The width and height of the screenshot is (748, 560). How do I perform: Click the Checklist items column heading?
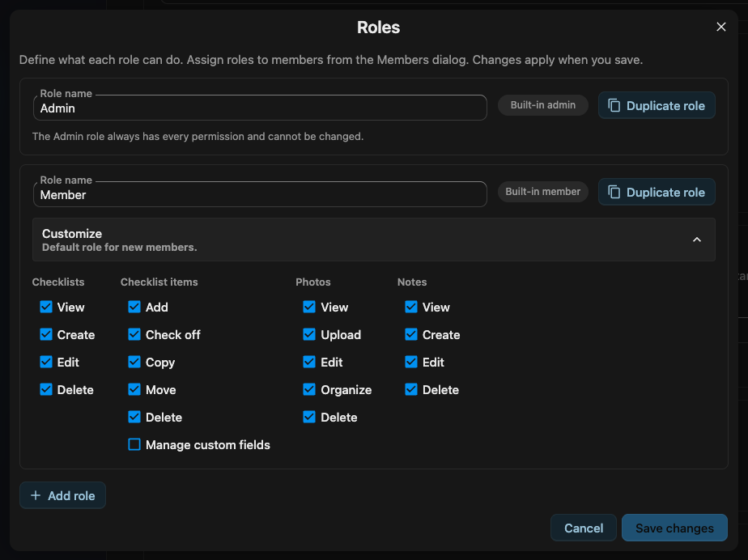(159, 282)
